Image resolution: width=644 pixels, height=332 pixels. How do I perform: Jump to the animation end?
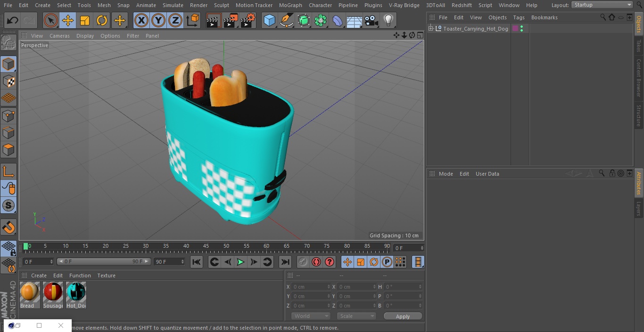(285, 262)
